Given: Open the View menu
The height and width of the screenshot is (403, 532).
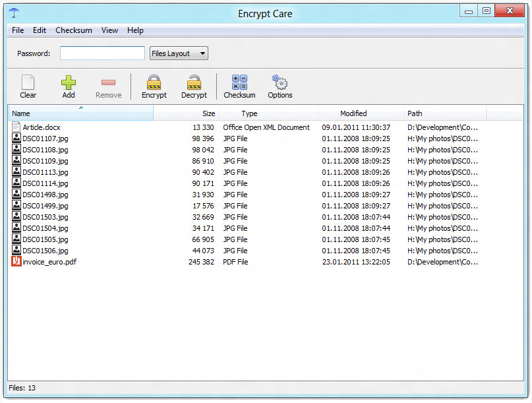Looking at the screenshot, I should click(109, 30).
